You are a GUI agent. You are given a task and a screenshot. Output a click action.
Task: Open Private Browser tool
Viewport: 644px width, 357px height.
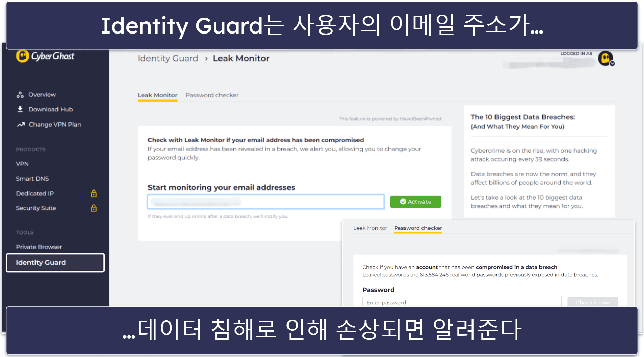click(x=39, y=247)
